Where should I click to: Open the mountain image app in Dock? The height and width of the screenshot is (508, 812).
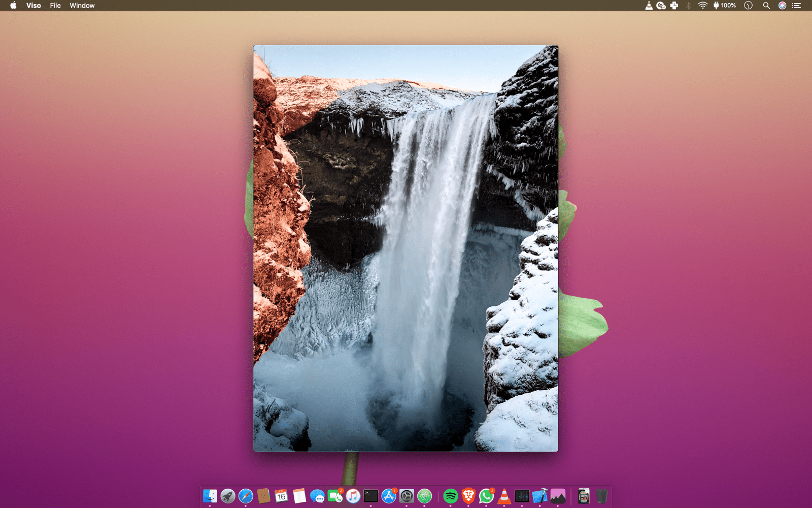coord(558,496)
